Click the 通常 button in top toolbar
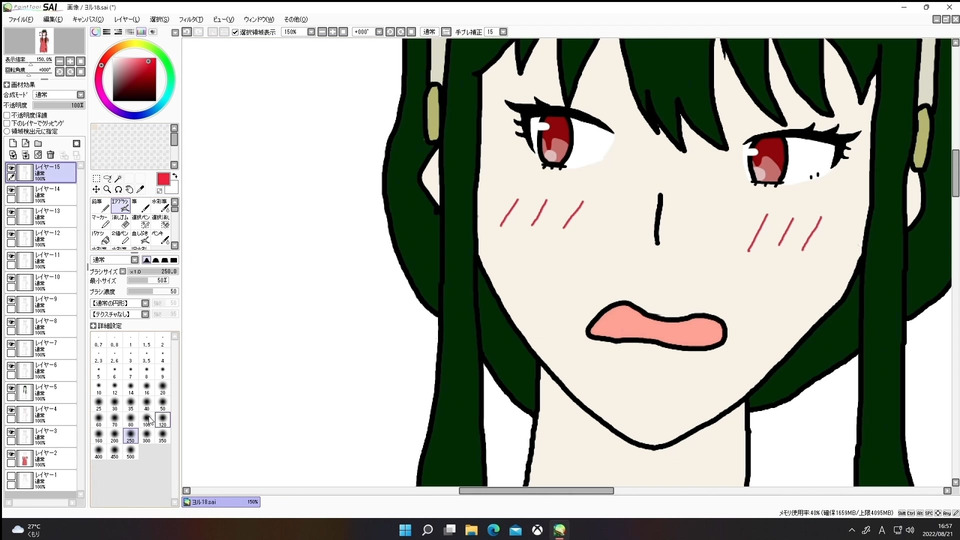 click(429, 32)
